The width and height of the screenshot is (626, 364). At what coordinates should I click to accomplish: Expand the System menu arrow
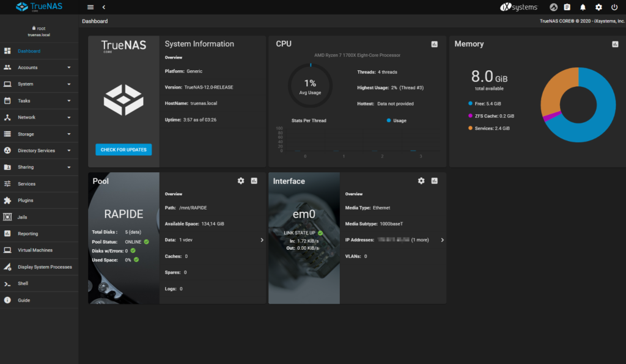point(69,84)
